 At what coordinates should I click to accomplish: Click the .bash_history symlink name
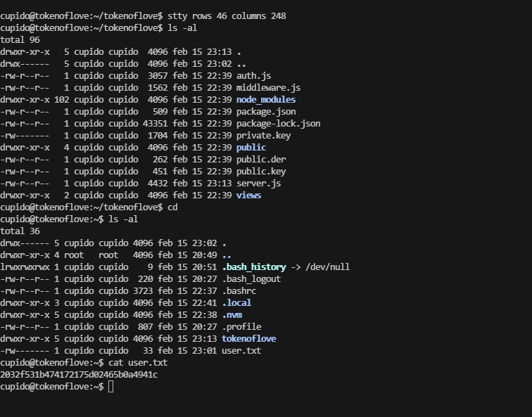coord(253,267)
